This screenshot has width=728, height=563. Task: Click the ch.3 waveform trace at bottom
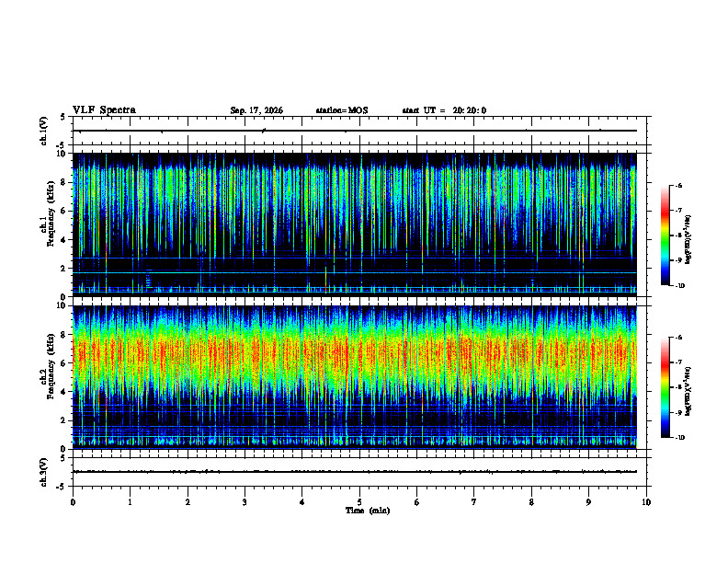(355, 472)
